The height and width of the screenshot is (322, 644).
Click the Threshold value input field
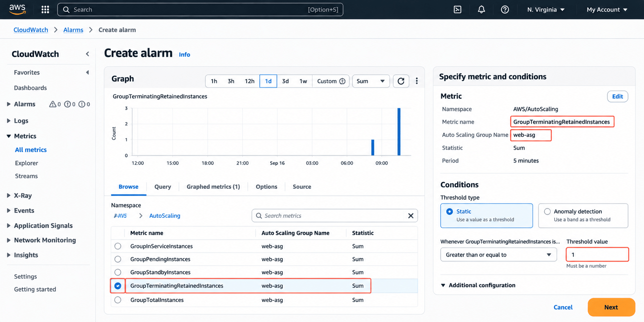coord(597,254)
